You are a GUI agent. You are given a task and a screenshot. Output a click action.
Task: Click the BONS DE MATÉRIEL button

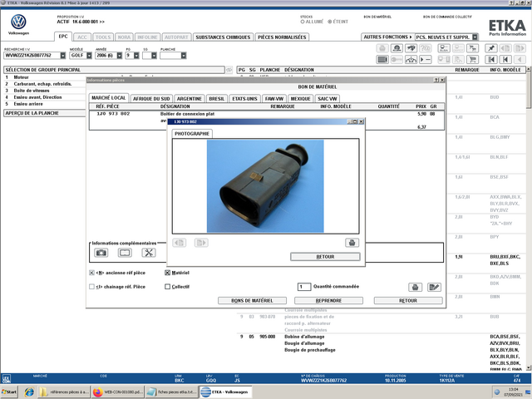[252, 301]
